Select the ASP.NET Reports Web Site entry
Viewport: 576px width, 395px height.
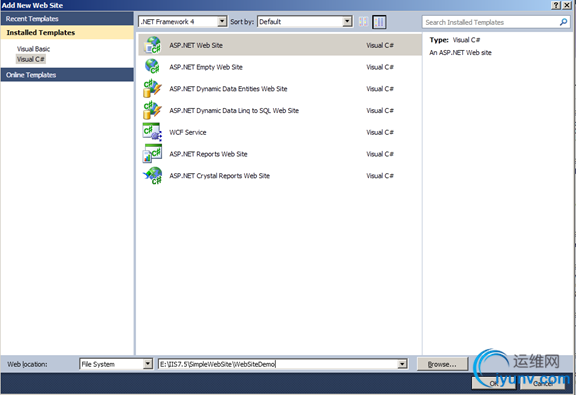coord(208,154)
